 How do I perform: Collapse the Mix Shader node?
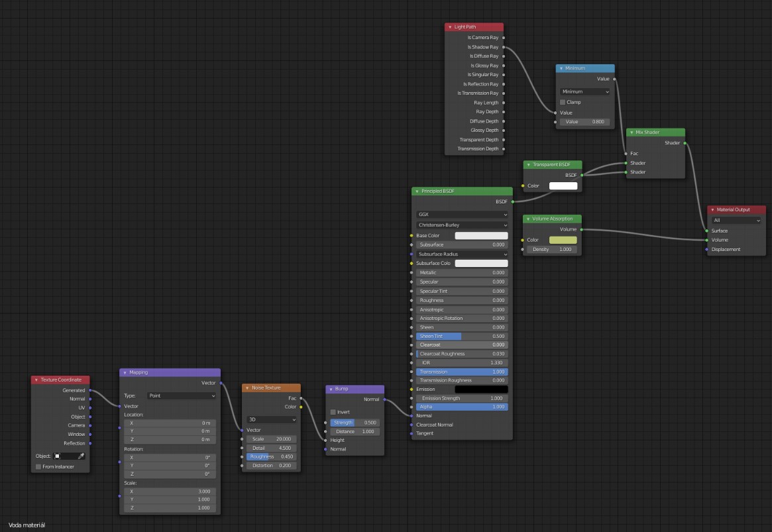point(632,133)
